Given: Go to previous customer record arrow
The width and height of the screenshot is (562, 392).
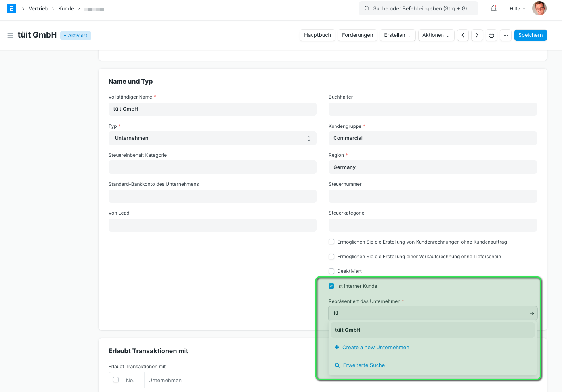Looking at the screenshot, I should click(463, 35).
